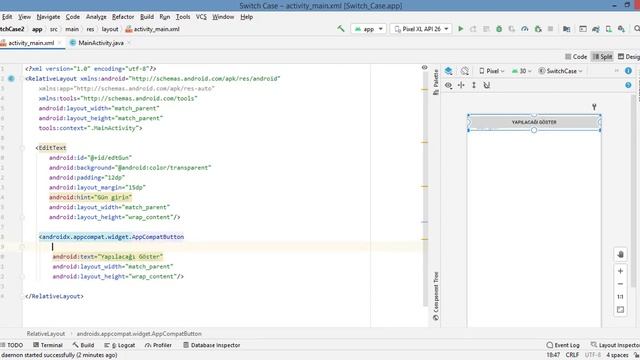
Task: Open the Pixel XL API 26 device dropdown
Action: pos(421,29)
